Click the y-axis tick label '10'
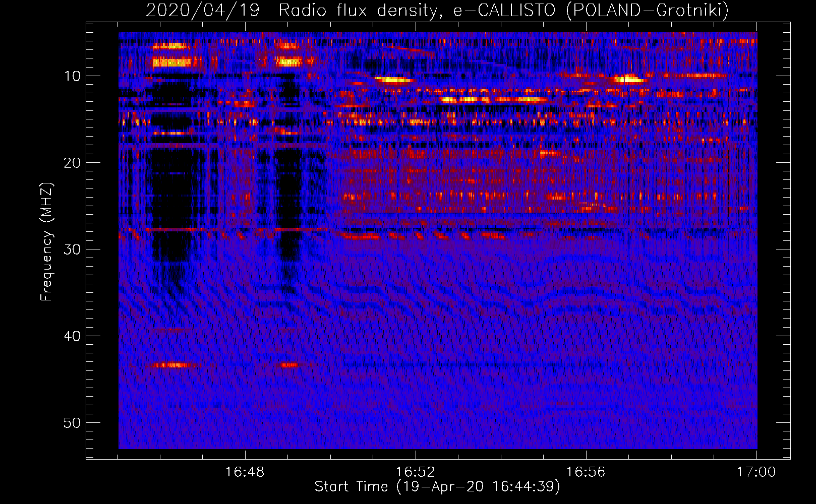The width and height of the screenshot is (816, 504). (x=73, y=76)
